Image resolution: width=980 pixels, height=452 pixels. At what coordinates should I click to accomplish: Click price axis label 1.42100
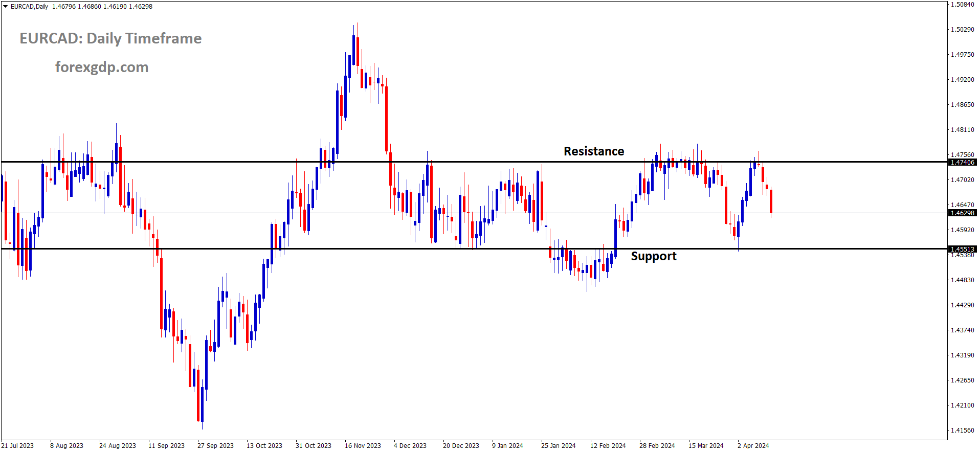pyautogui.click(x=962, y=405)
